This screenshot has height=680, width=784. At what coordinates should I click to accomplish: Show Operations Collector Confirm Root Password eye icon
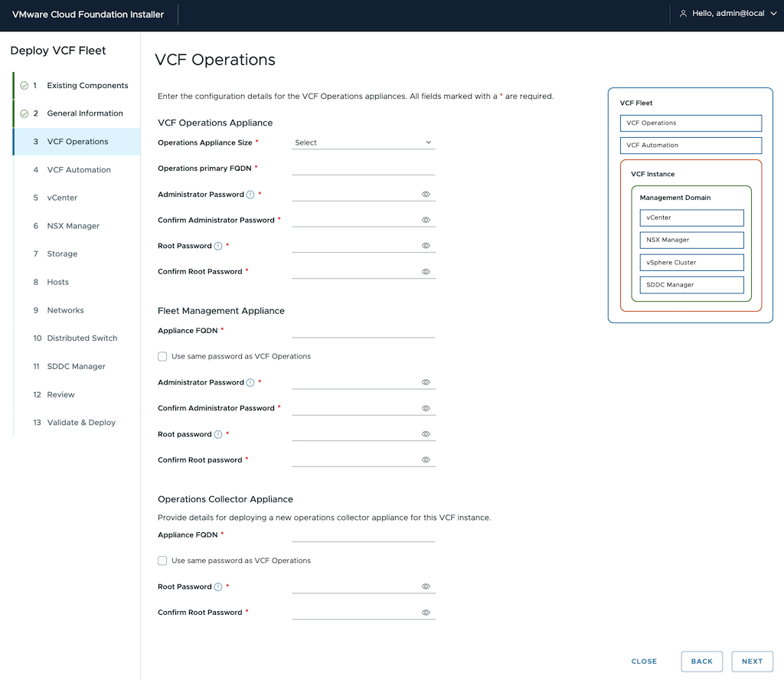point(426,613)
